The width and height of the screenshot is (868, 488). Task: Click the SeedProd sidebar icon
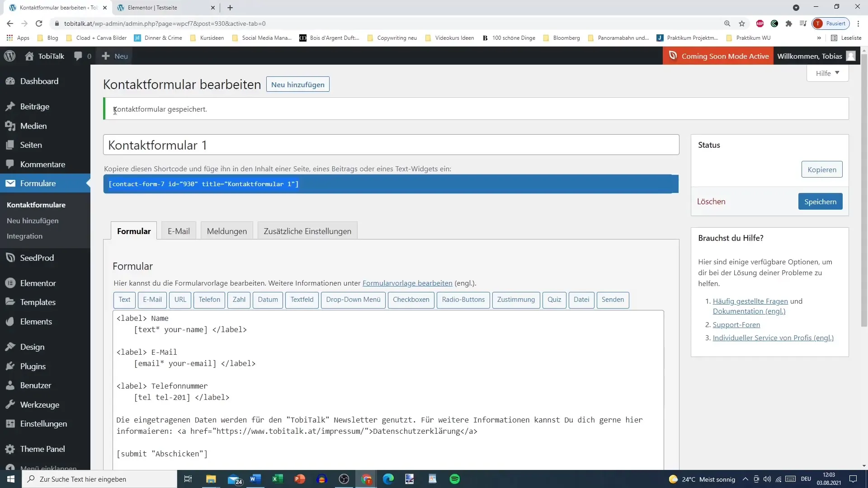(10, 258)
